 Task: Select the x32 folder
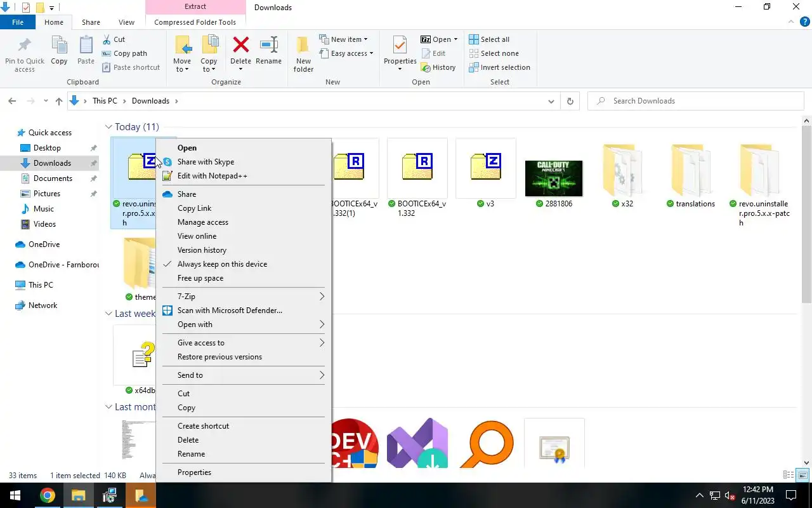(622, 175)
